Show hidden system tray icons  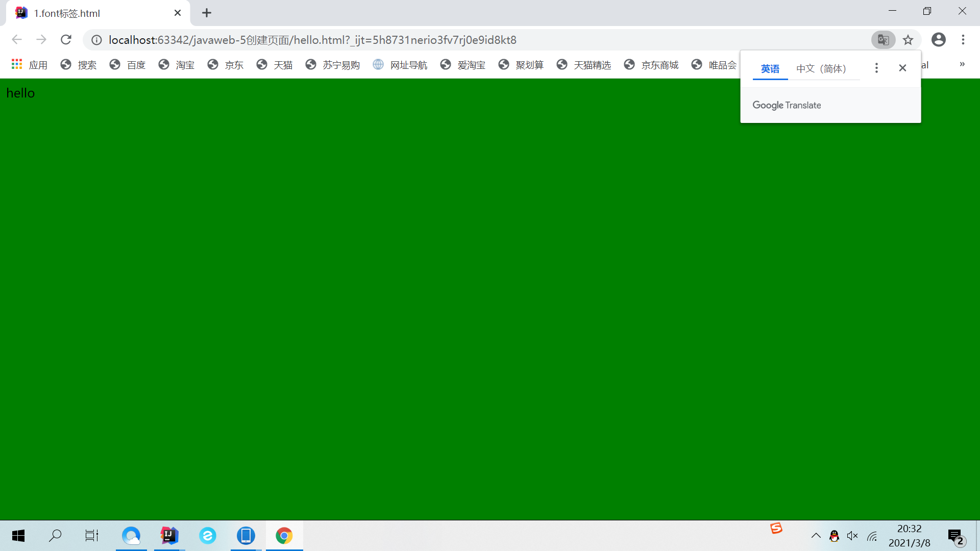pyautogui.click(x=816, y=536)
